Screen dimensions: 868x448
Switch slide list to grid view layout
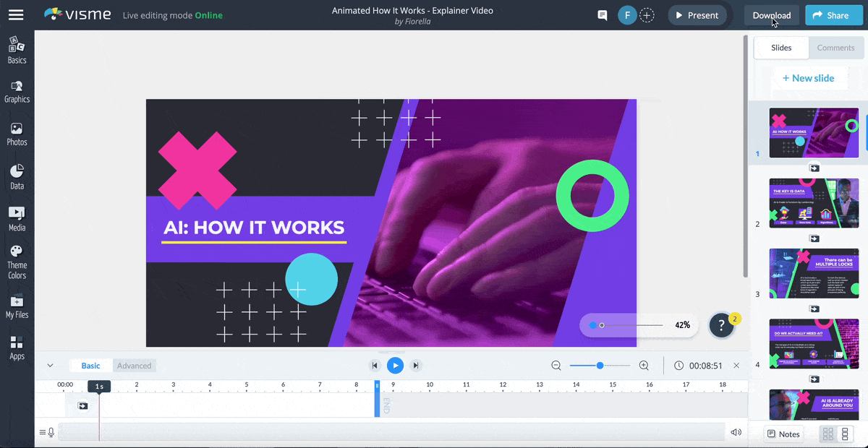[827, 434]
